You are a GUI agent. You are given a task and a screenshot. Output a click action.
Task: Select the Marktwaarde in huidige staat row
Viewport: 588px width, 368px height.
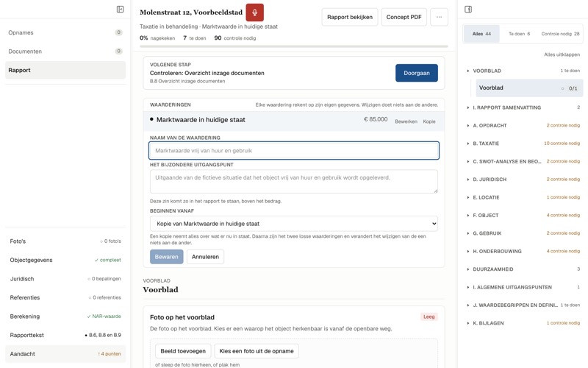click(293, 121)
